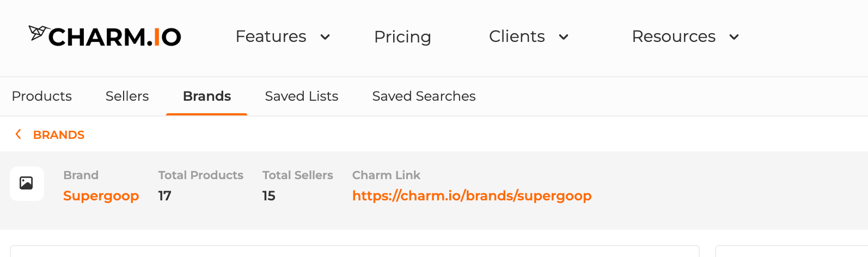
Task: Switch to the Sellers tab
Action: click(127, 96)
